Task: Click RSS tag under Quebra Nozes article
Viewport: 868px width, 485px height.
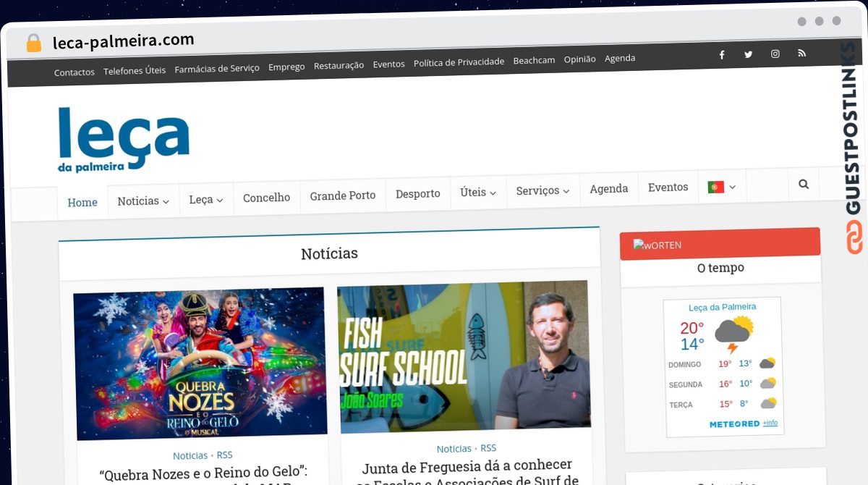Action: (225, 455)
